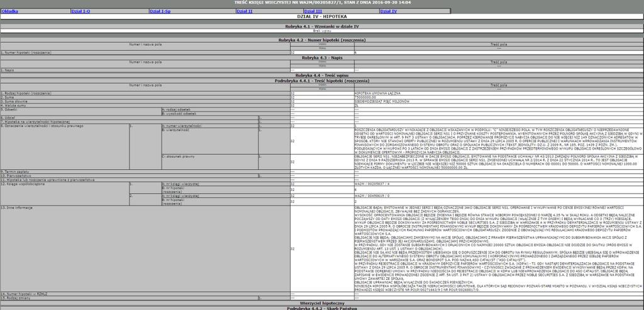Navigate to the Dział II link

coord(245,11)
